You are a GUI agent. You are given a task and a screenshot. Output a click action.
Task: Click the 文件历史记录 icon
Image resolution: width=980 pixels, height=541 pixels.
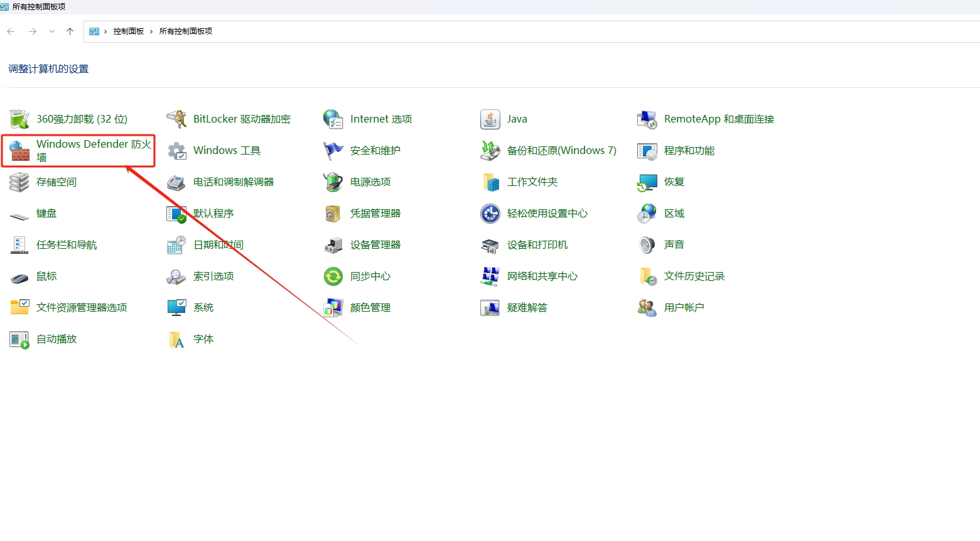pos(647,276)
